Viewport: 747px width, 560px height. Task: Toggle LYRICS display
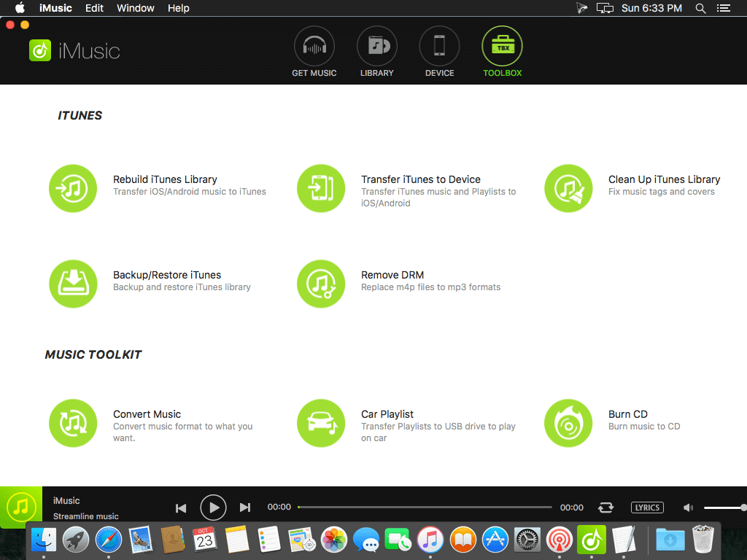pyautogui.click(x=647, y=507)
